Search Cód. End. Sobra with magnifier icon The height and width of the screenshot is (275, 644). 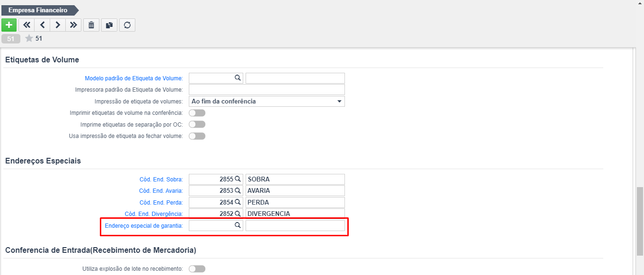(x=238, y=179)
